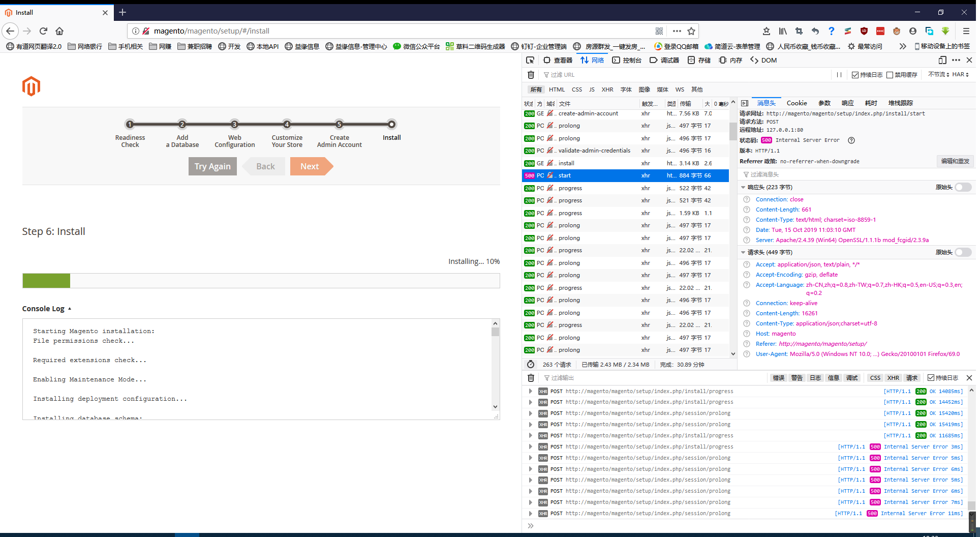
Task: Click the responsive design mode icon in DevTools
Action: (x=942, y=60)
